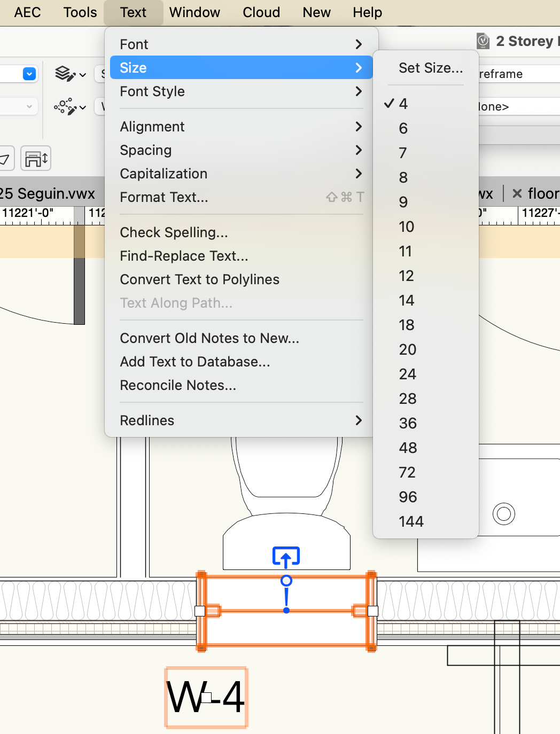Image resolution: width=560 pixels, height=734 pixels.
Task: Click the blue flip handle above the window
Action: 286,557
